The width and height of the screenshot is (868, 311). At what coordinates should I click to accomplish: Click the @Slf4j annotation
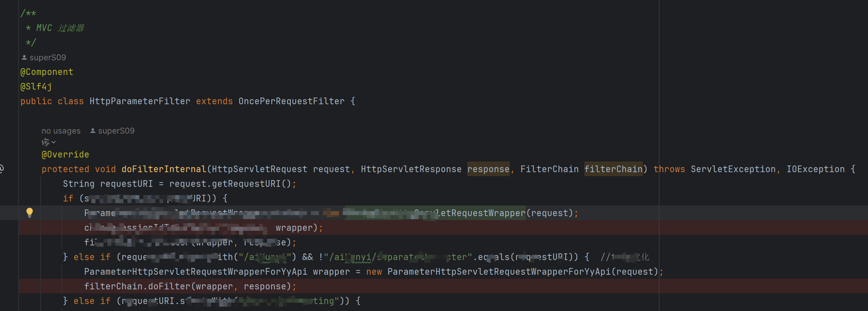[36, 87]
